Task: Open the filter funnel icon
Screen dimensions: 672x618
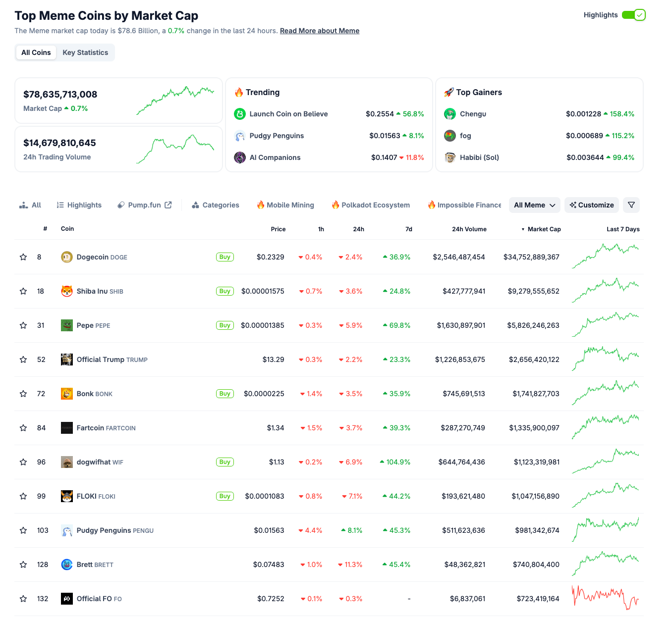Action: [x=631, y=205]
